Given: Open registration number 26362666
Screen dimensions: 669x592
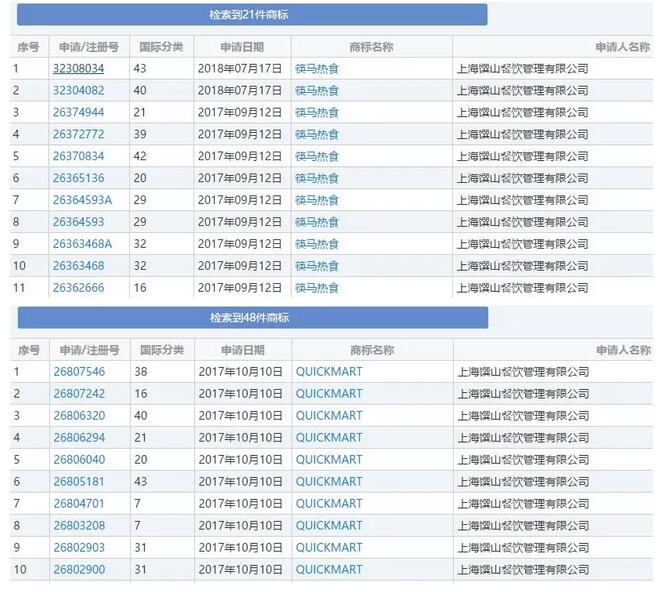Looking at the screenshot, I should [x=78, y=288].
